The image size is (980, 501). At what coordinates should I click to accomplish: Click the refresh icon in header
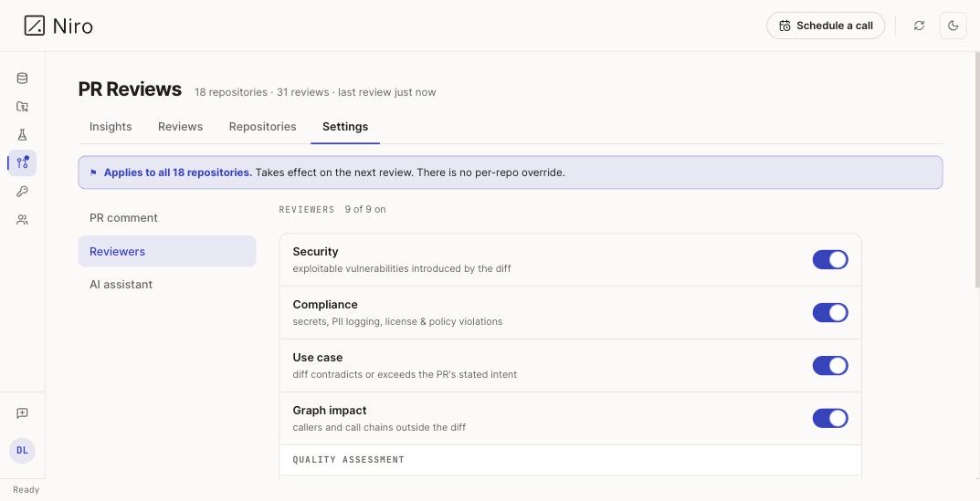(919, 26)
